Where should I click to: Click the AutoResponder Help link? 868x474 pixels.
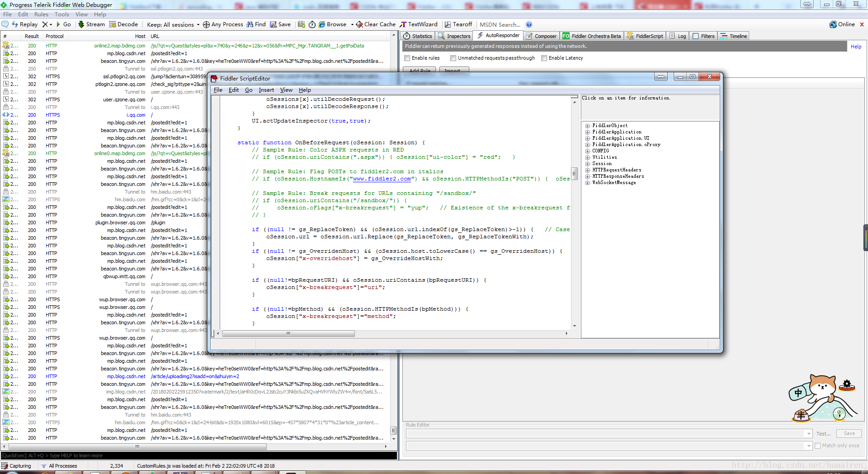pos(856,47)
